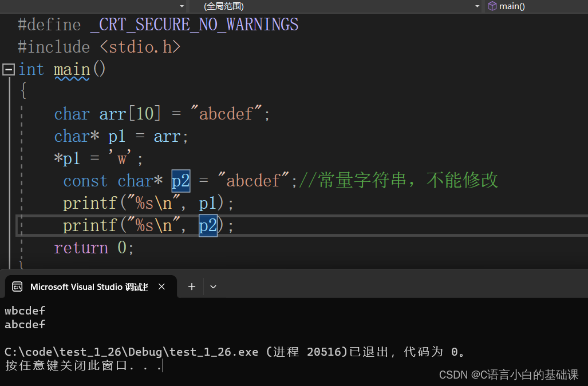Click the main function name with squiggle

(72, 70)
